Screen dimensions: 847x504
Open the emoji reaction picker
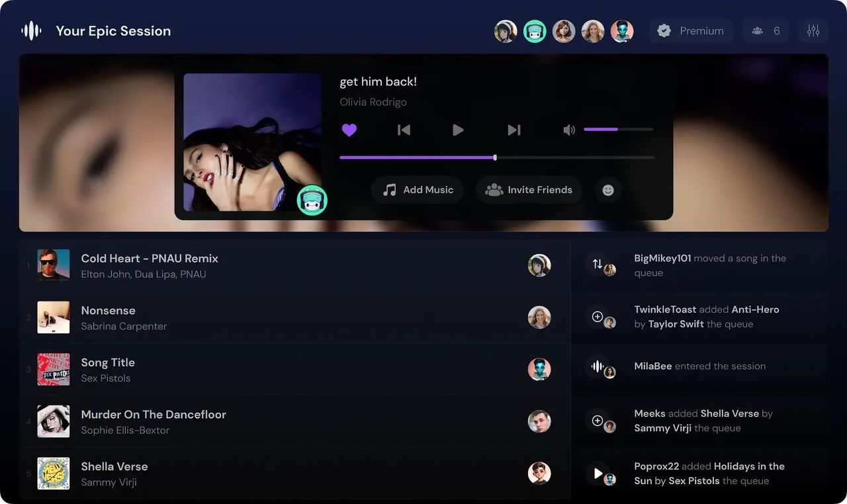(608, 190)
